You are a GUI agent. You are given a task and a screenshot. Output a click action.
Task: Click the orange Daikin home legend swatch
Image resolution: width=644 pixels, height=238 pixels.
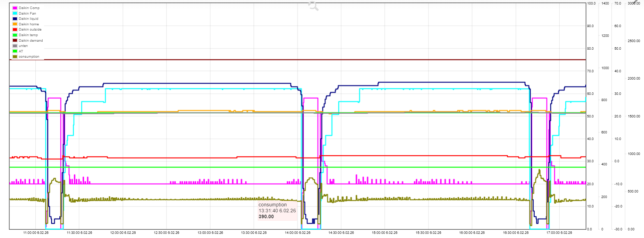pyautogui.click(x=15, y=24)
